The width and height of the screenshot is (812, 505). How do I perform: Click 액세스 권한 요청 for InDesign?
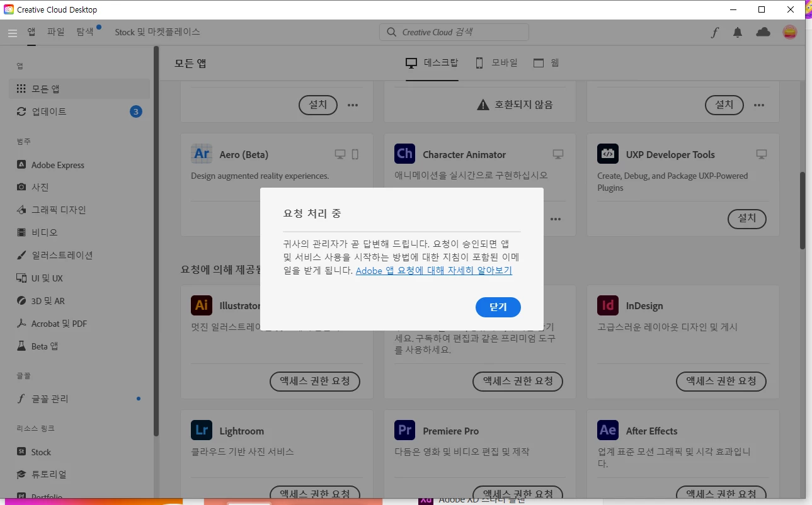pyautogui.click(x=721, y=381)
